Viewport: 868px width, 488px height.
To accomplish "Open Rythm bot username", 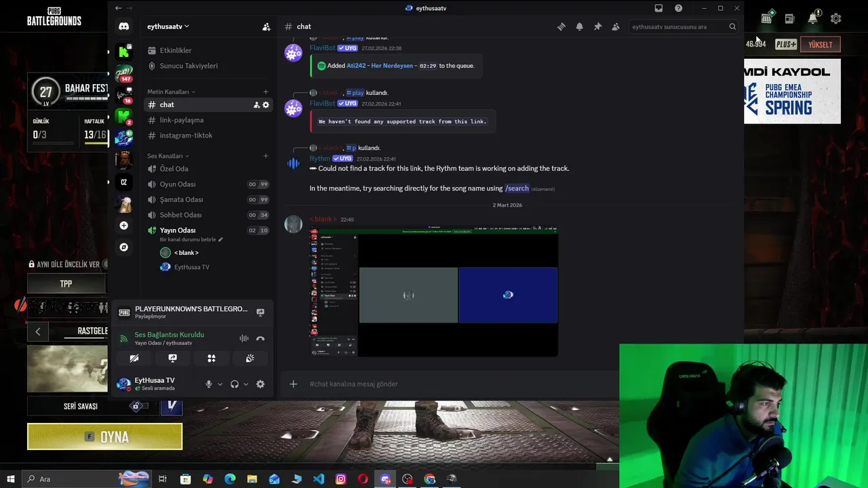I will click(x=319, y=159).
